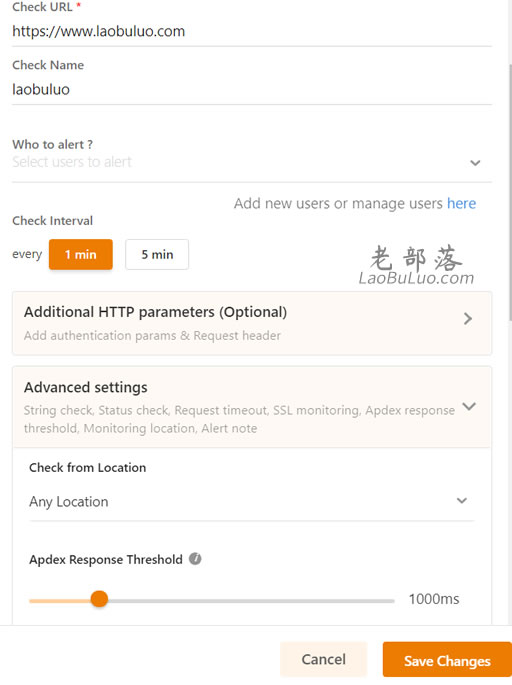Expand Additional HTTP parameters chevron arrow

click(468, 318)
